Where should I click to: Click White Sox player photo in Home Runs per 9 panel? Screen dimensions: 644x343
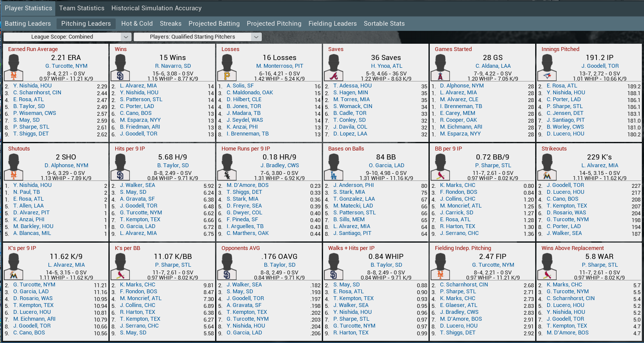[x=227, y=167]
